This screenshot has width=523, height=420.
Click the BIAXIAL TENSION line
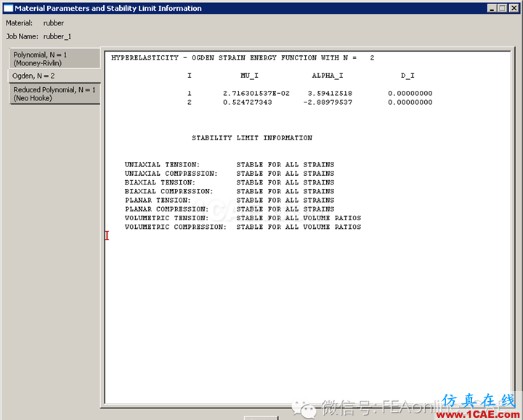coord(230,182)
